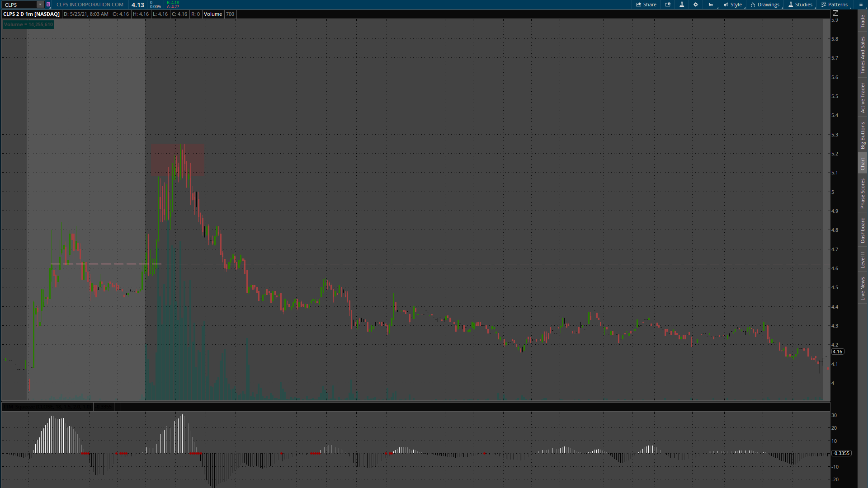Click the alert/message center icon in the toolbar
This screenshot has height=488, width=868.
(668, 5)
